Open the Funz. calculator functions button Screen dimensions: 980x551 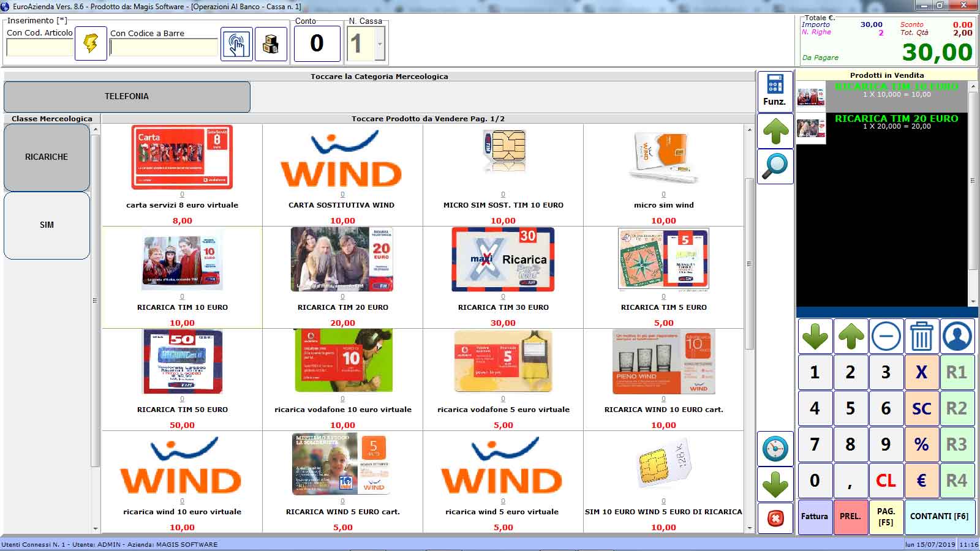coord(775,91)
